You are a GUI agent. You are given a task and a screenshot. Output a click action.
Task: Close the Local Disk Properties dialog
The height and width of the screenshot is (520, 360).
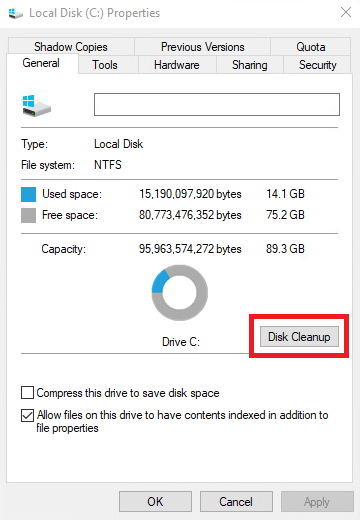pyautogui.click(x=346, y=13)
